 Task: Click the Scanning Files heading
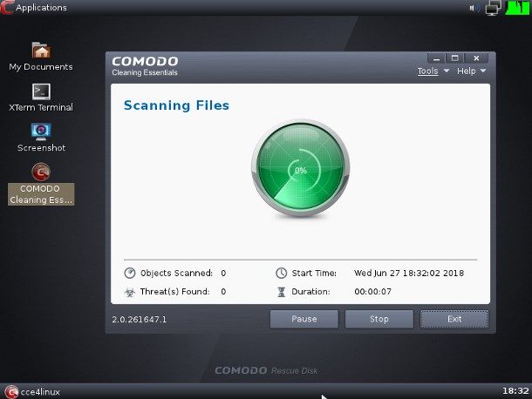[176, 105]
